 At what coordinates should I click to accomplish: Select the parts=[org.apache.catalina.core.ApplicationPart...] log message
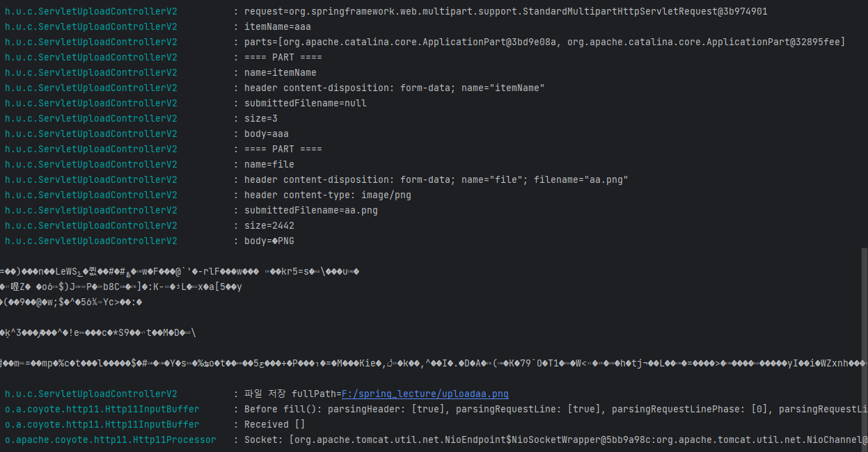coord(544,42)
